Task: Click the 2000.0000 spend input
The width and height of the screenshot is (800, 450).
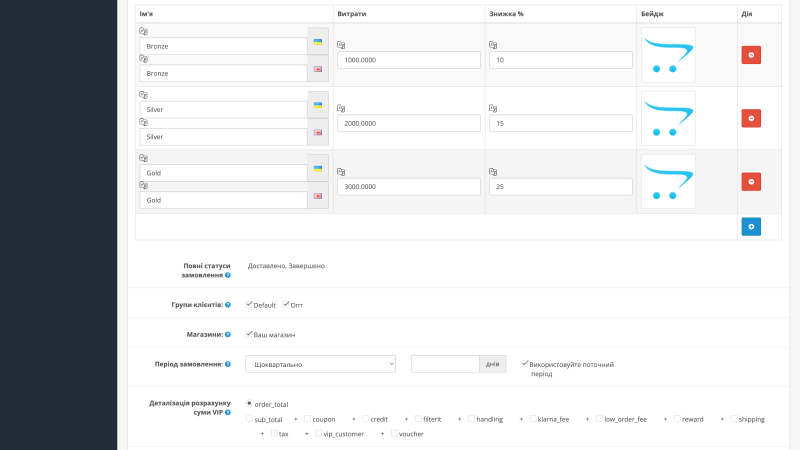Action: click(409, 123)
